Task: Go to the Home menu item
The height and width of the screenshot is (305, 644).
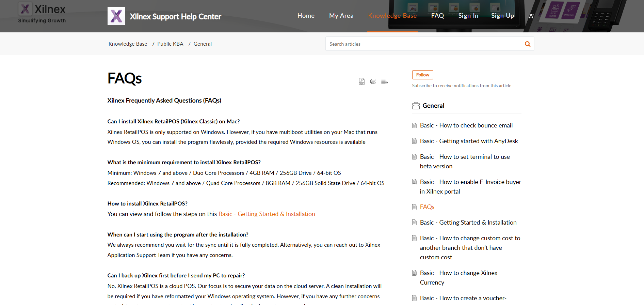Action: tap(306, 16)
